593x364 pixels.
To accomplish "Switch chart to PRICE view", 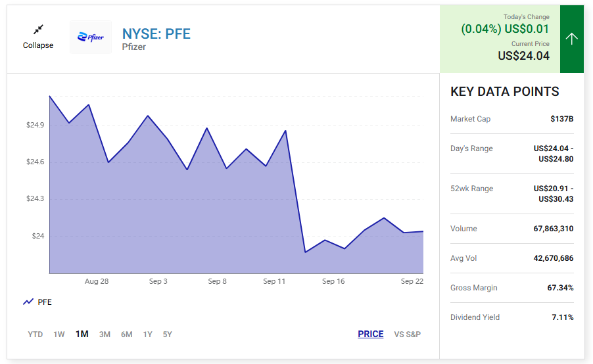I will (371, 334).
